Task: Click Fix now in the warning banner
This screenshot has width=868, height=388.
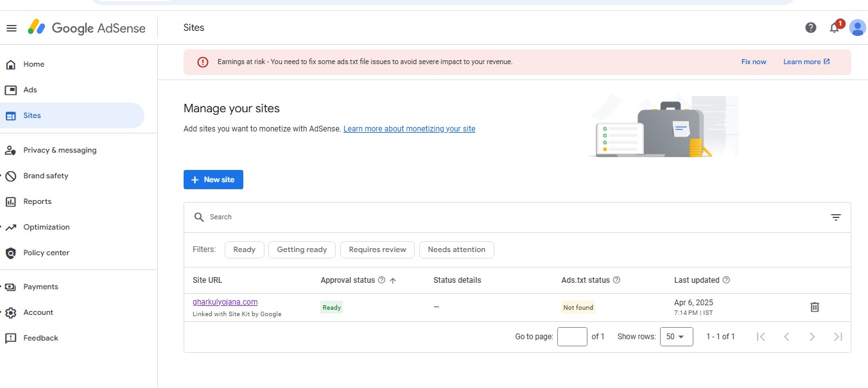Action: (754, 62)
